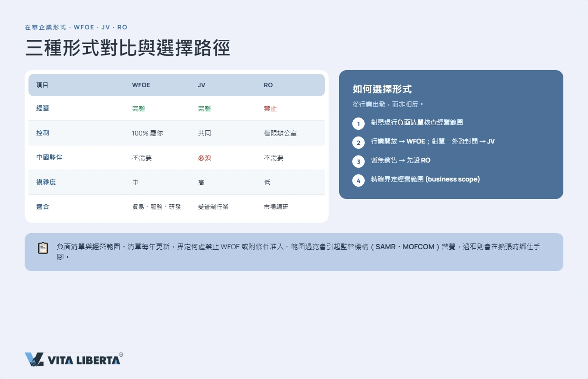
Task: Click step text 對照現行負面清單核查經營範圍
Action: click(417, 123)
